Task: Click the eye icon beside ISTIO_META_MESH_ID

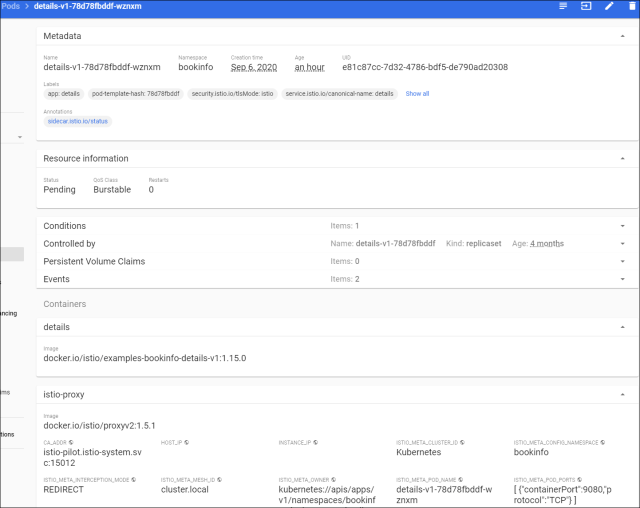Action: (x=218, y=479)
